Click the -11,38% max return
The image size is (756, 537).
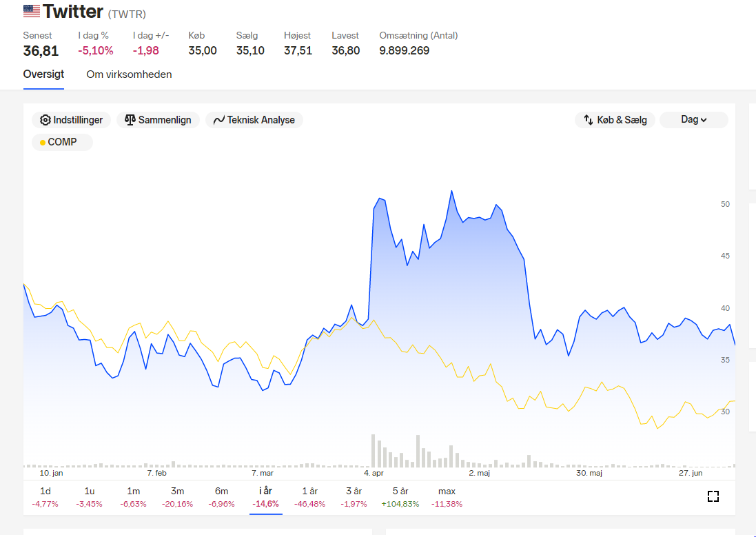(x=447, y=504)
